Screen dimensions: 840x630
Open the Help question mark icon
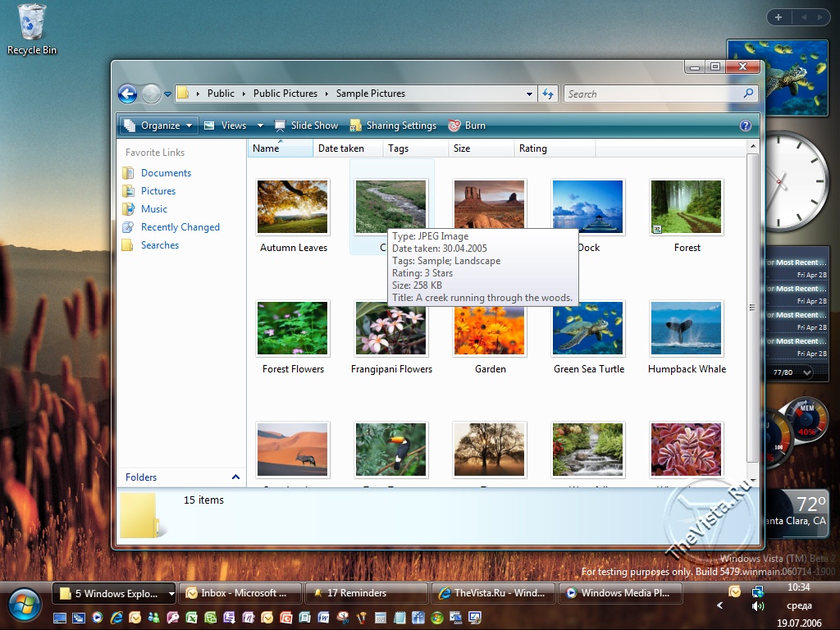[746, 126]
